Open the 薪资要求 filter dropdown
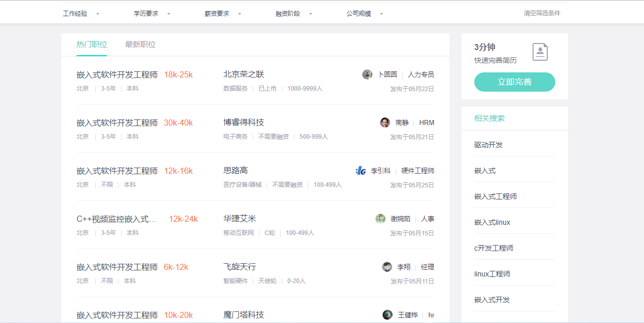Viewport: 644px width, 323px height. point(223,14)
